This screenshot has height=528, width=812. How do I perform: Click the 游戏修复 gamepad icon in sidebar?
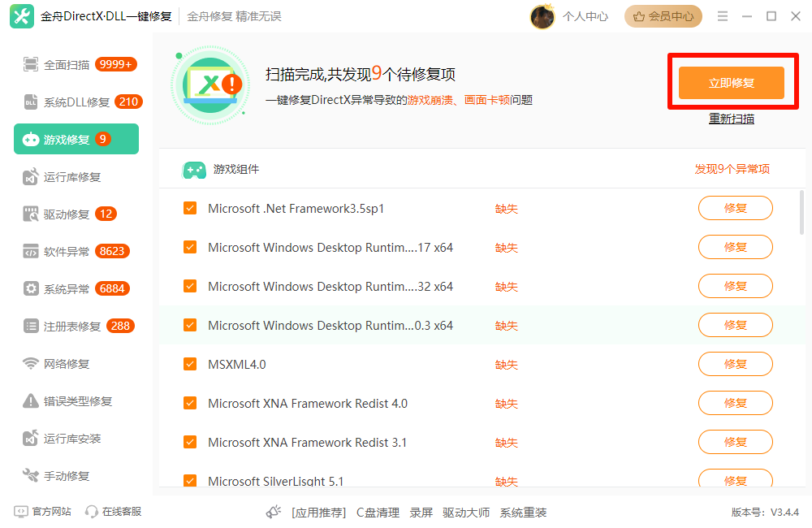31,139
